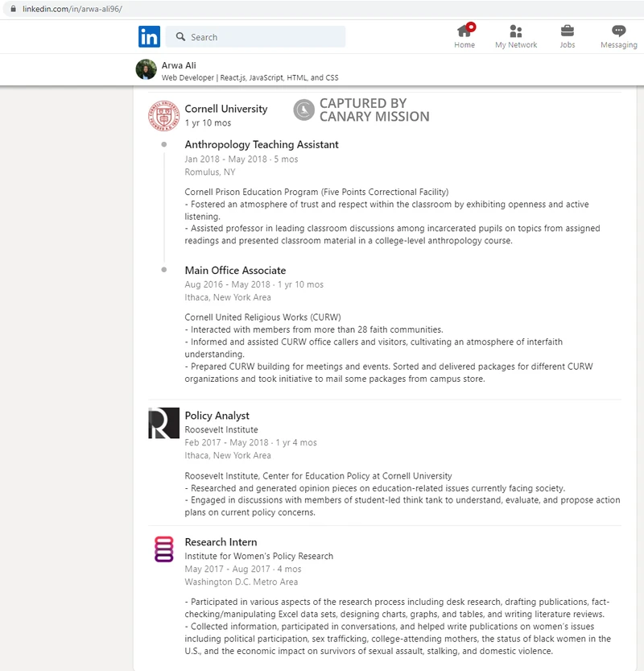Click 'Washington D.C. Metro Area' text

point(242,582)
